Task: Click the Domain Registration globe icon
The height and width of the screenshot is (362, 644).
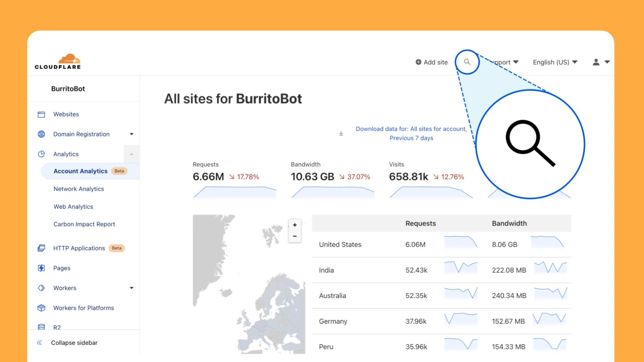Action: (41, 134)
